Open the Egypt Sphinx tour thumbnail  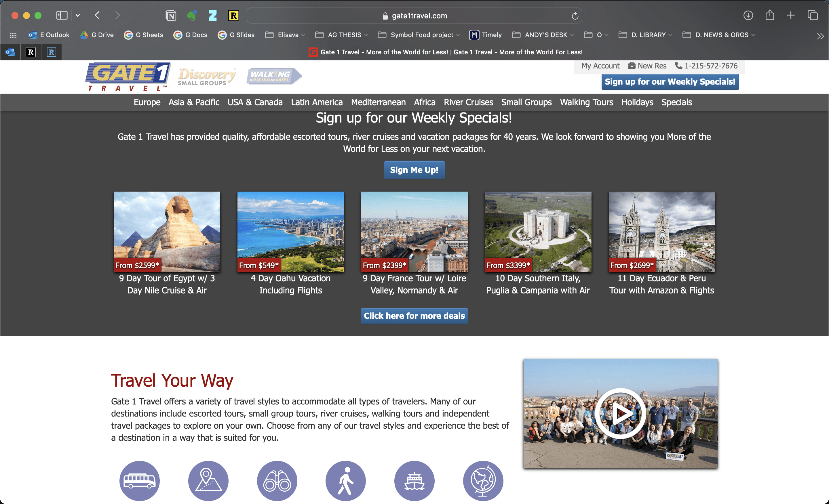tap(167, 232)
